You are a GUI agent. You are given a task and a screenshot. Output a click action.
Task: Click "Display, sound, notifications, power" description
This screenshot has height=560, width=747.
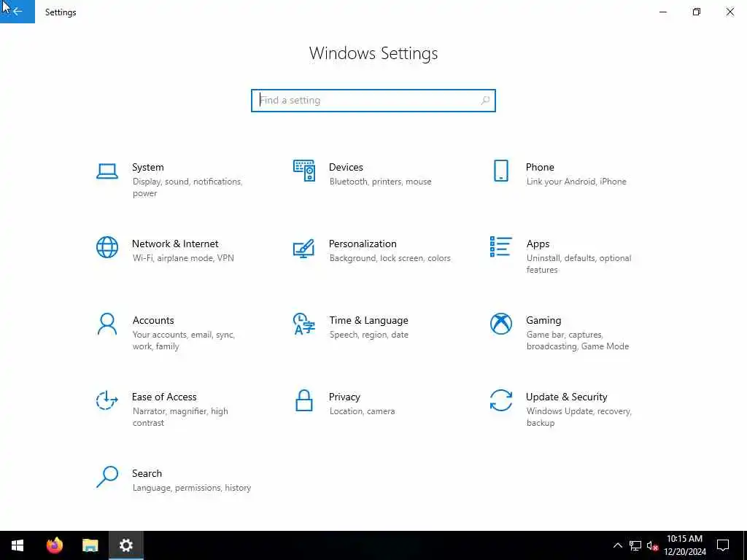[187, 187]
